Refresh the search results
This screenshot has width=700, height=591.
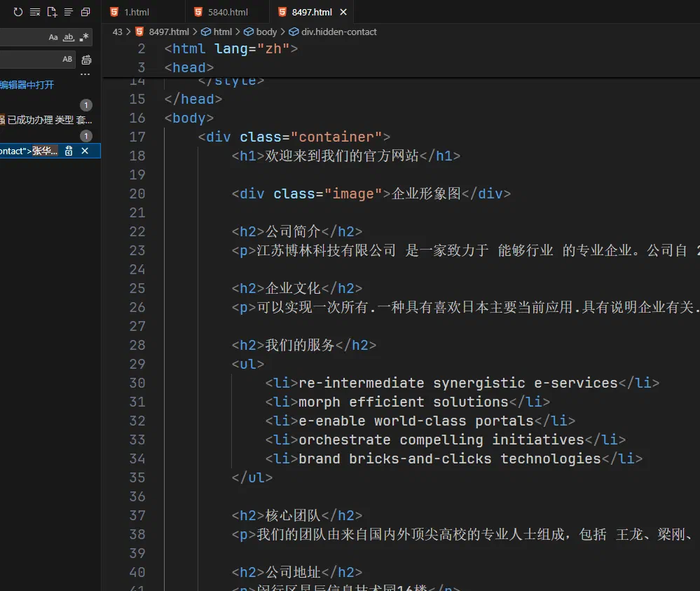[18, 12]
